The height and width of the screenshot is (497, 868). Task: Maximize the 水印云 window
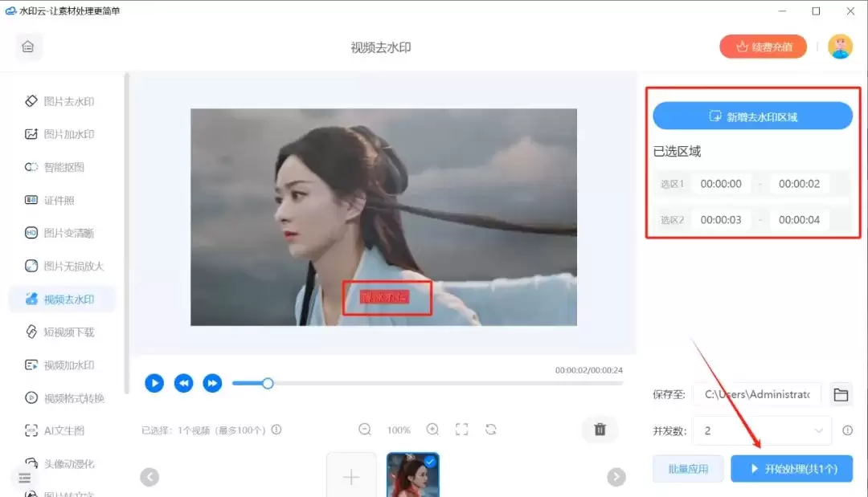coord(816,11)
